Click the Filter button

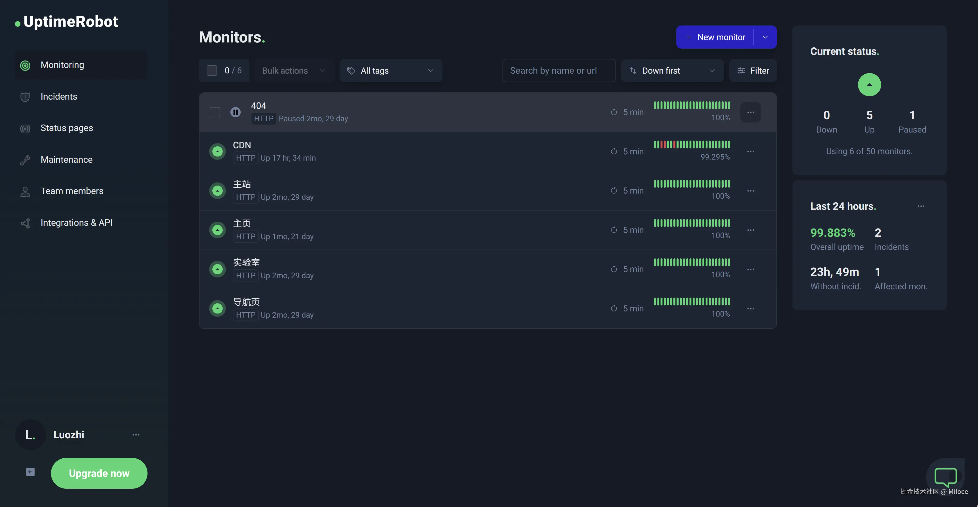click(x=753, y=70)
